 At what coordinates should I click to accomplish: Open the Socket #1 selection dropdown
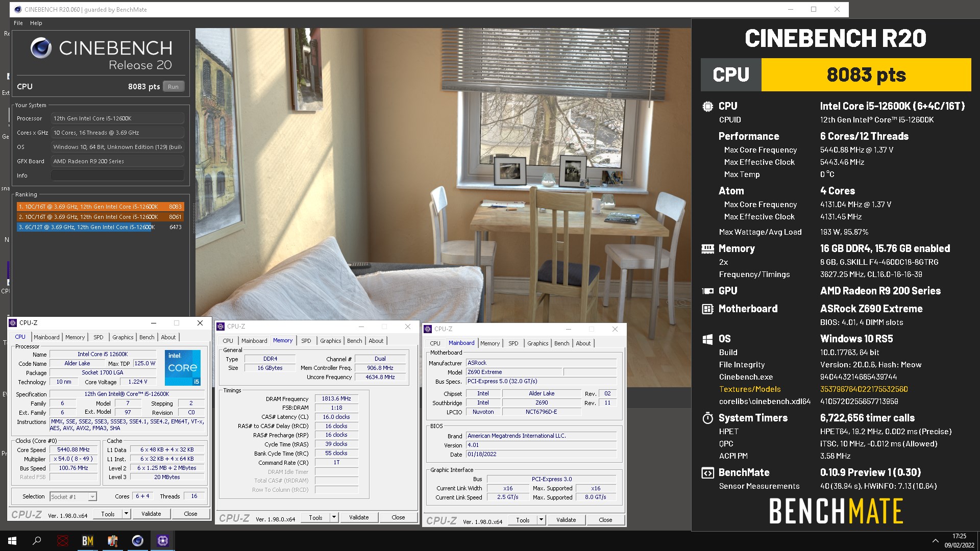[x=73, y=496]
